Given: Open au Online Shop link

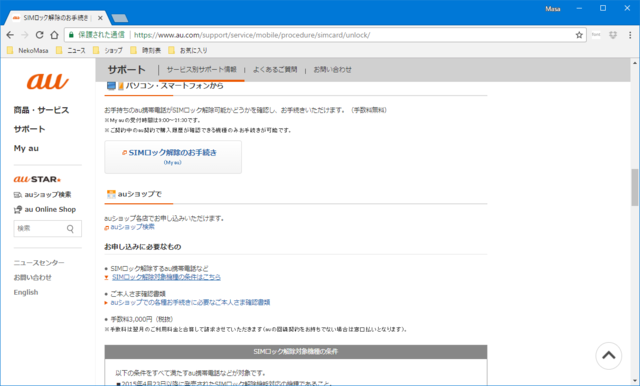Looking at the screenshot, I should (x=45, y=209).
